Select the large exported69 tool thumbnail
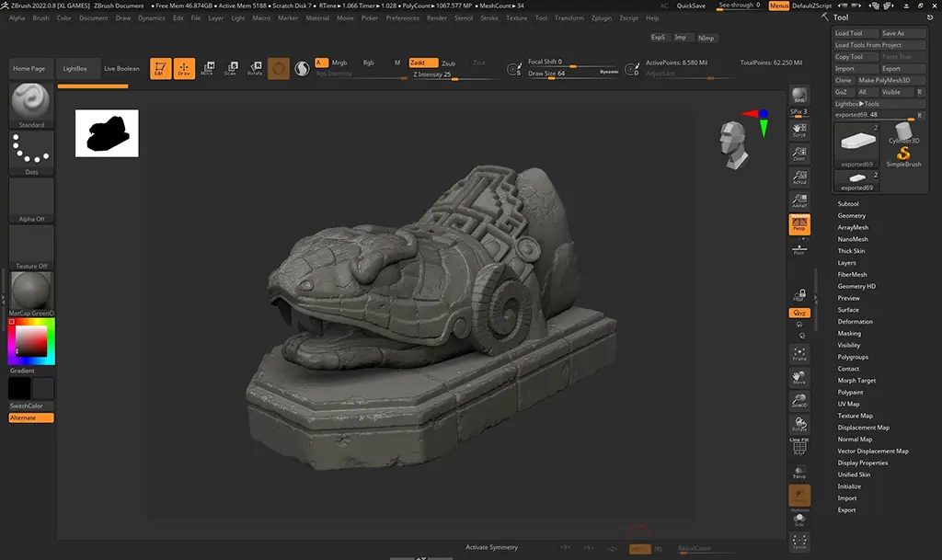 [856, 145]
